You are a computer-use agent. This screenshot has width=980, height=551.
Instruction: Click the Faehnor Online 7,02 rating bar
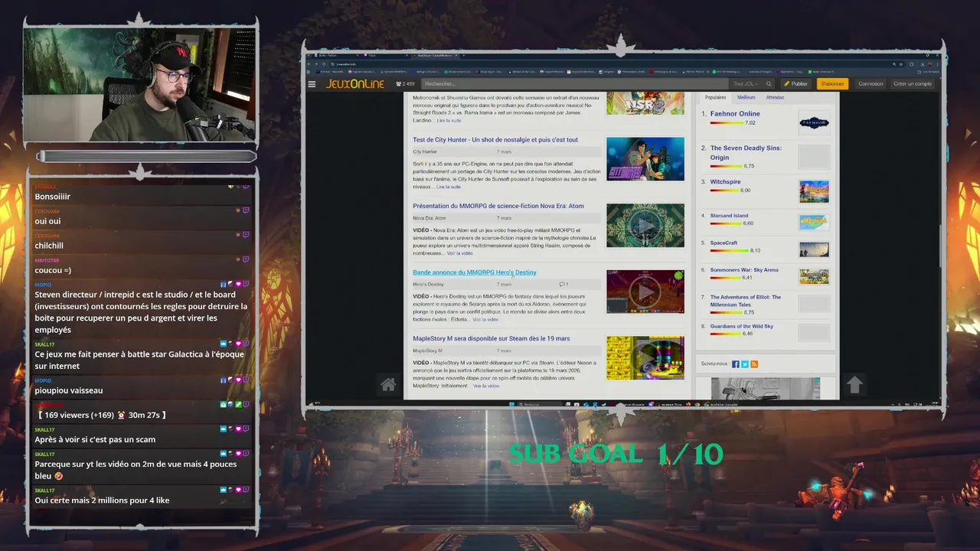(727, 122)
